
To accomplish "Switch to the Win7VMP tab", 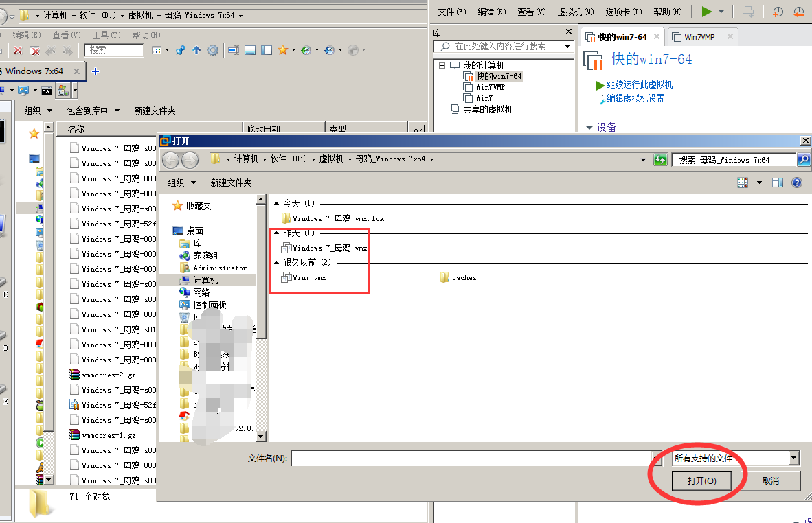I will [x=700, y=37].
